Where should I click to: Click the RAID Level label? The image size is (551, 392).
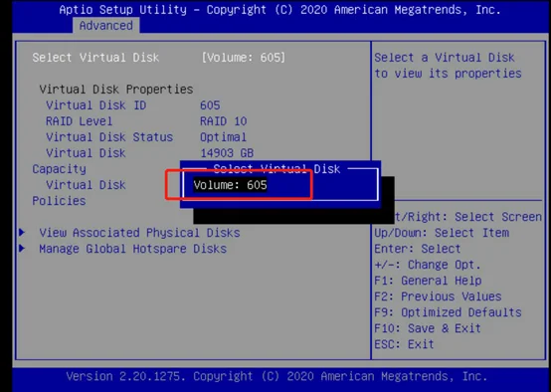[79, 121]
